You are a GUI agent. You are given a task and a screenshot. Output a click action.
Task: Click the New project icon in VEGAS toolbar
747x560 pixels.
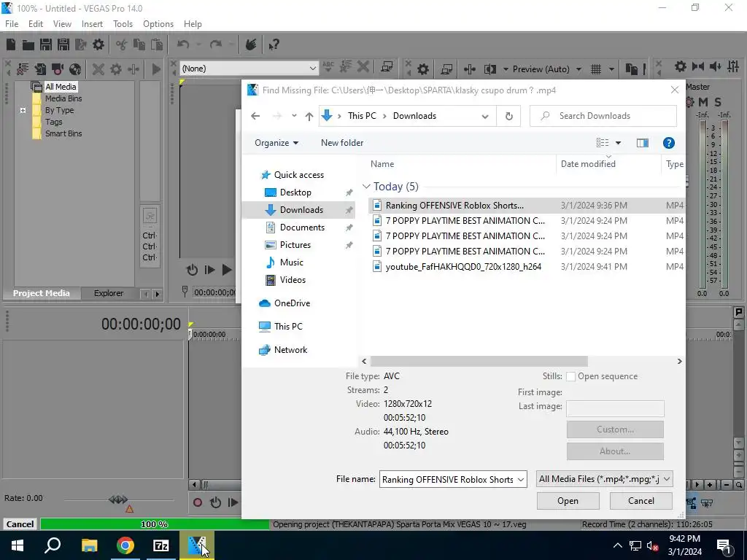(10, 44)
